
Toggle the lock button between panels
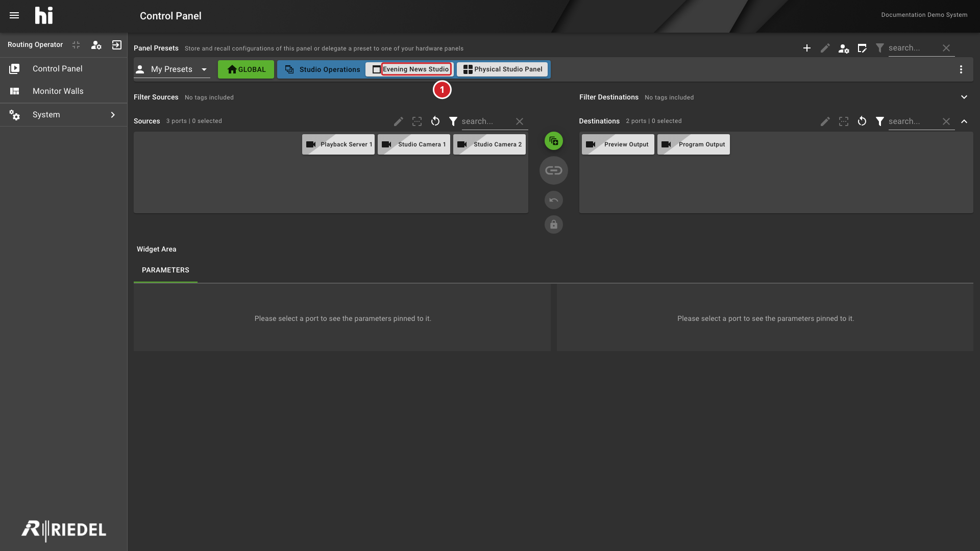(x=554, y=224)
